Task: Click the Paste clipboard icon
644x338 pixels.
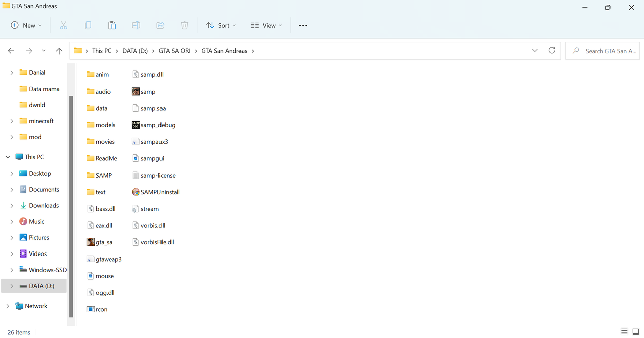Action: [112, 25]
